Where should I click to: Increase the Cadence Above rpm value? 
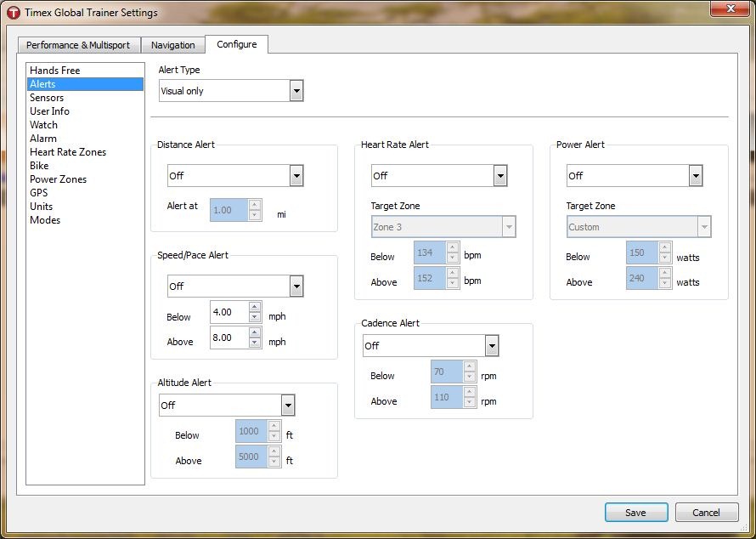(x=470, y=392)
